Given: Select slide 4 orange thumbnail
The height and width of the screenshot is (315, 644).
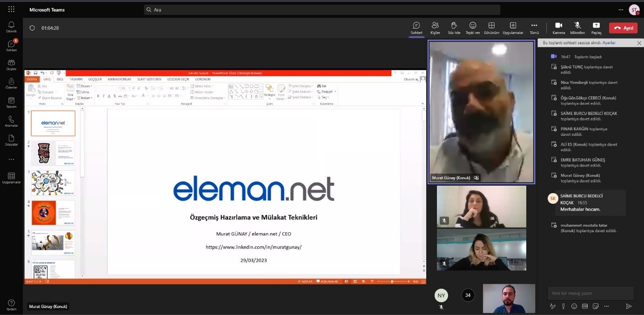Looking at the screenshot, I should (x=53, y=213).
